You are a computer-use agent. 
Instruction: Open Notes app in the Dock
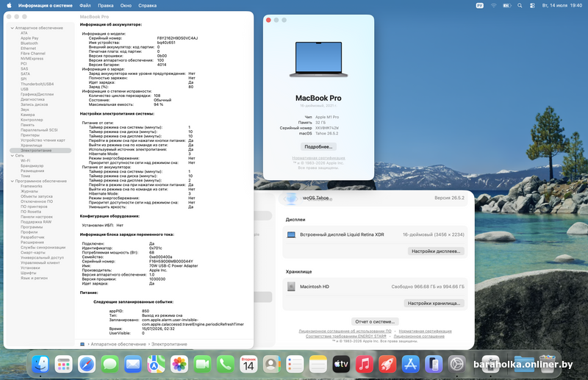coord(318,364)
